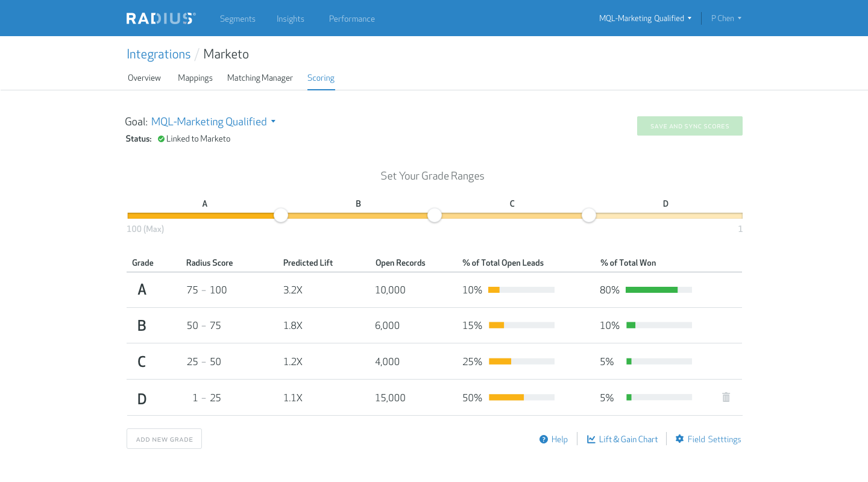Click Add New Grade button
This screenshot has height=482, width=868.
click(164, 439)
